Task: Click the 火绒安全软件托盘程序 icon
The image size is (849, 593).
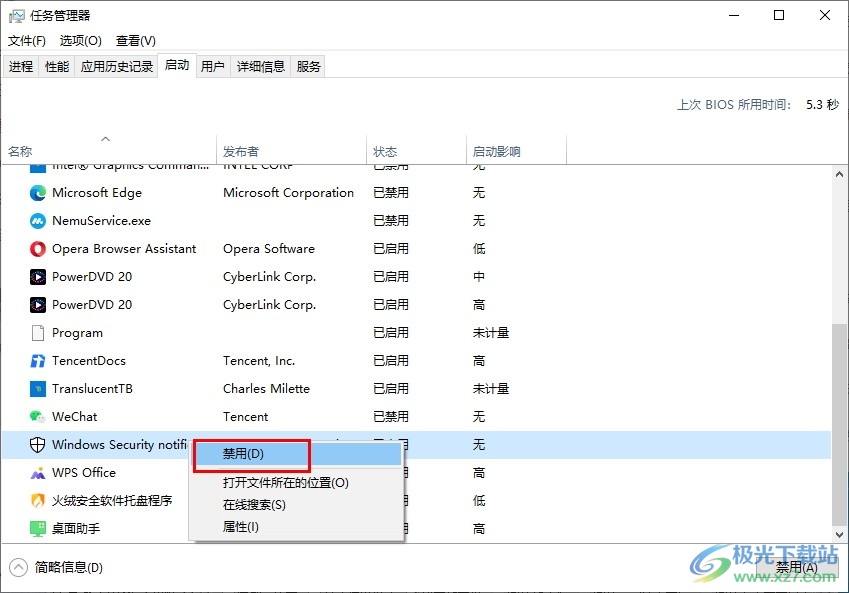Action: click(37, 501)
